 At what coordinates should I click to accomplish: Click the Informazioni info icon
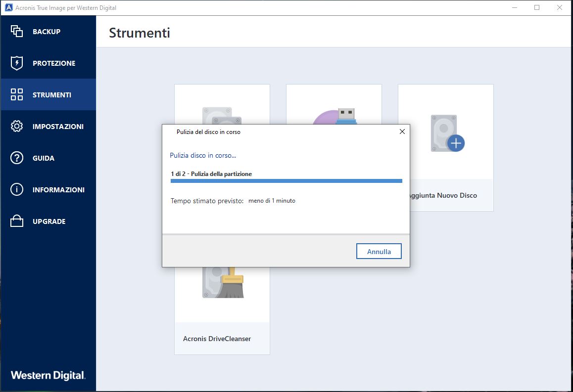tap(17, 189)
